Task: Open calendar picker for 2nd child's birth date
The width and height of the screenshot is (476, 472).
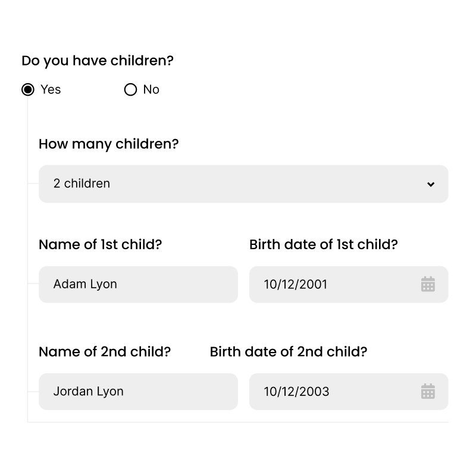Action: (428, 391)
